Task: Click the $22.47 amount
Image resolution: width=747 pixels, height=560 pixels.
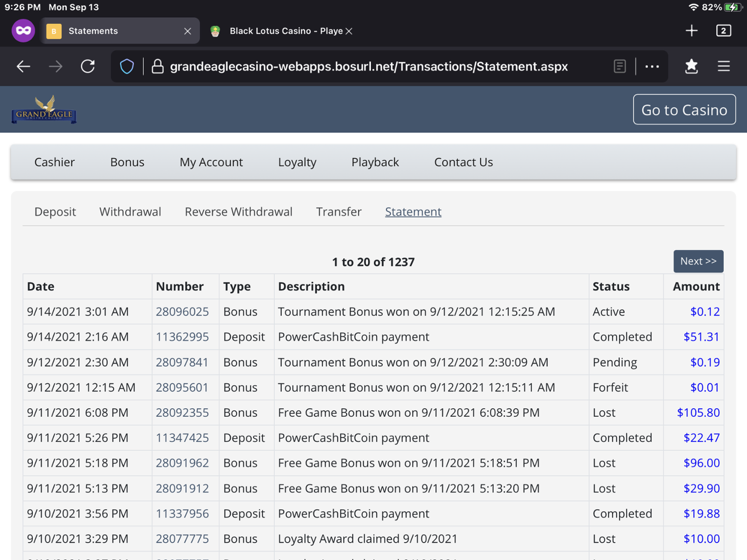Action: click(701, 438)
